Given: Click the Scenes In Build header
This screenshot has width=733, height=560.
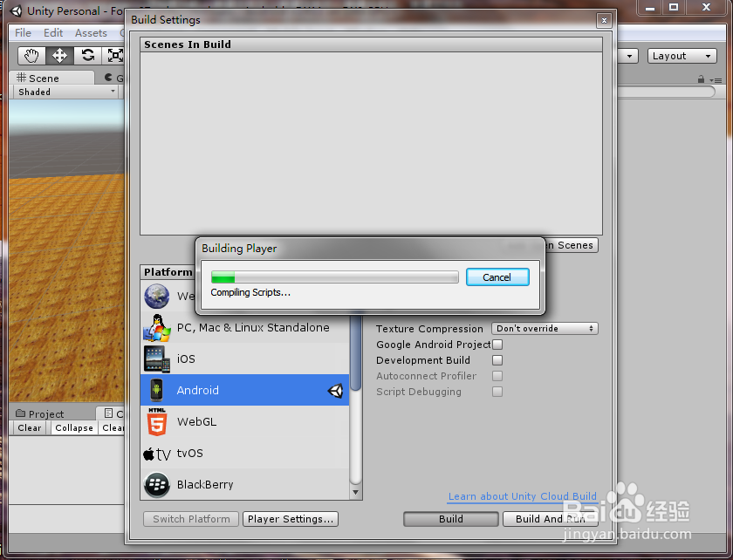Looking at the screenshot, I should pos(371,44).
